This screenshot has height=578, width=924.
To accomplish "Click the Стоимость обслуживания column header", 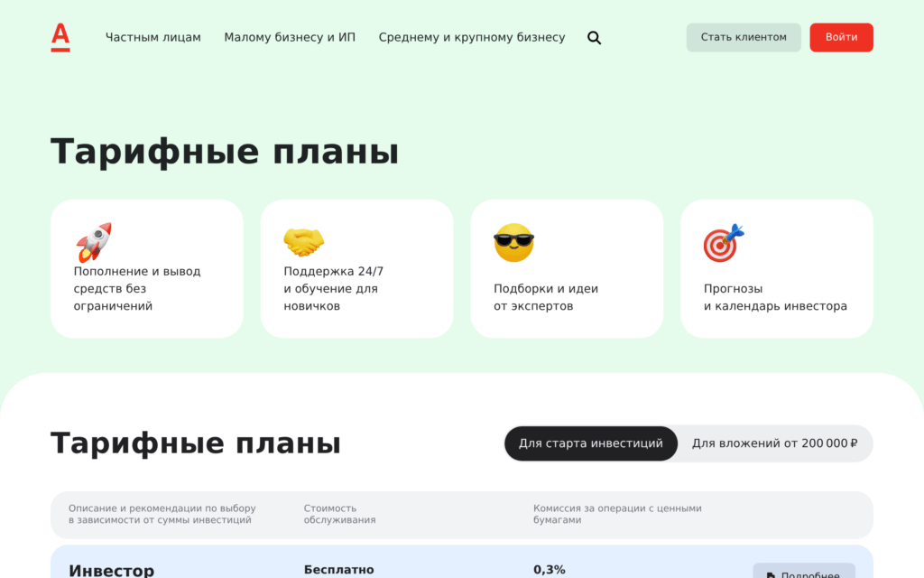I will point(339,514).
